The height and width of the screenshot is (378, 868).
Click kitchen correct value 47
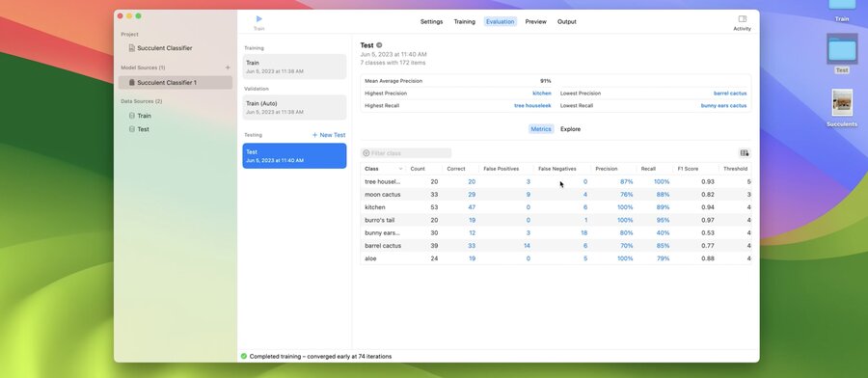click(x=472, y=207)
